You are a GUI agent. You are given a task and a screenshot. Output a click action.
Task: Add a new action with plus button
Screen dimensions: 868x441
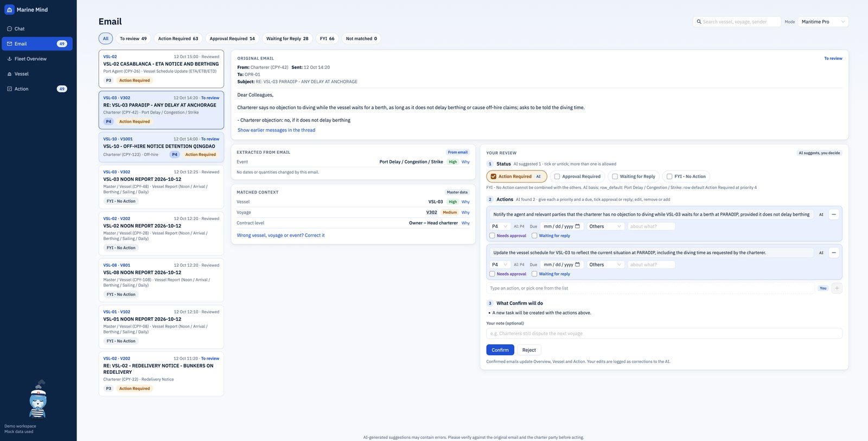(837, 288)
